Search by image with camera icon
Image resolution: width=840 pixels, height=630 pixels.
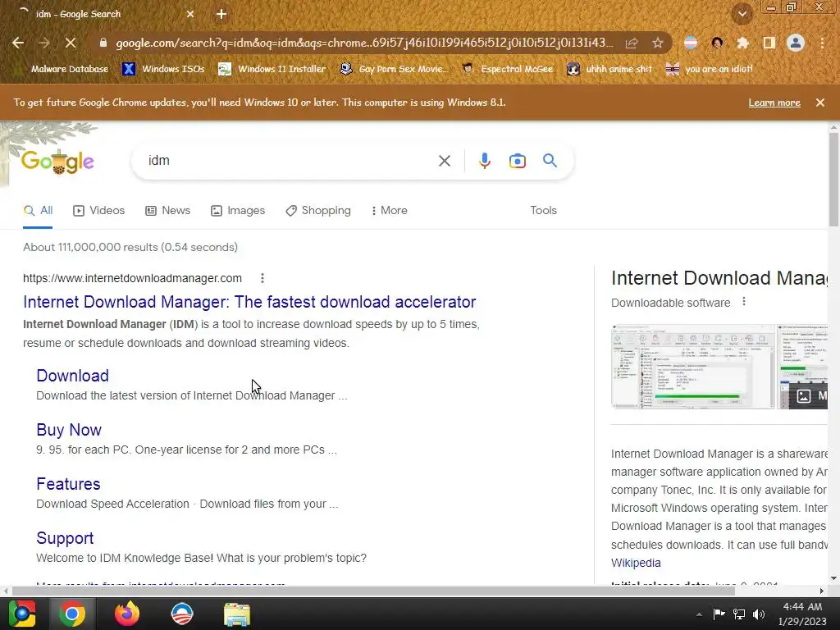(x=518, y=161)
